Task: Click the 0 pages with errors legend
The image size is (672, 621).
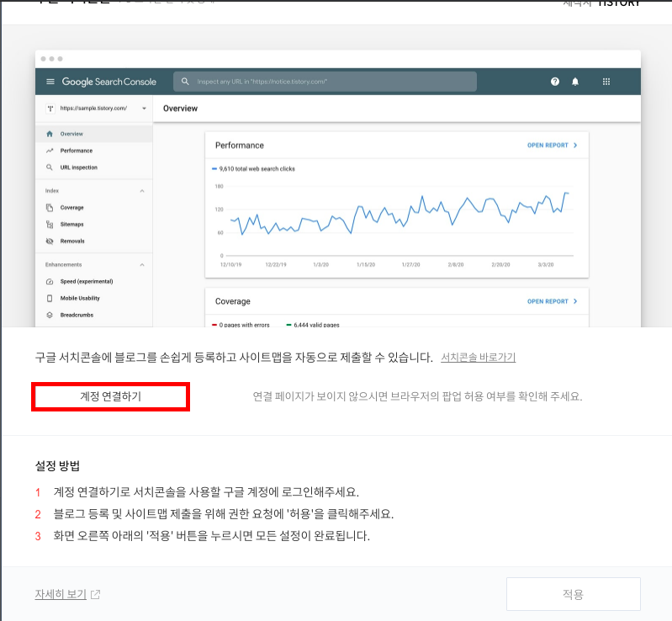Action: pyautogui.click(x=241, y=325)
